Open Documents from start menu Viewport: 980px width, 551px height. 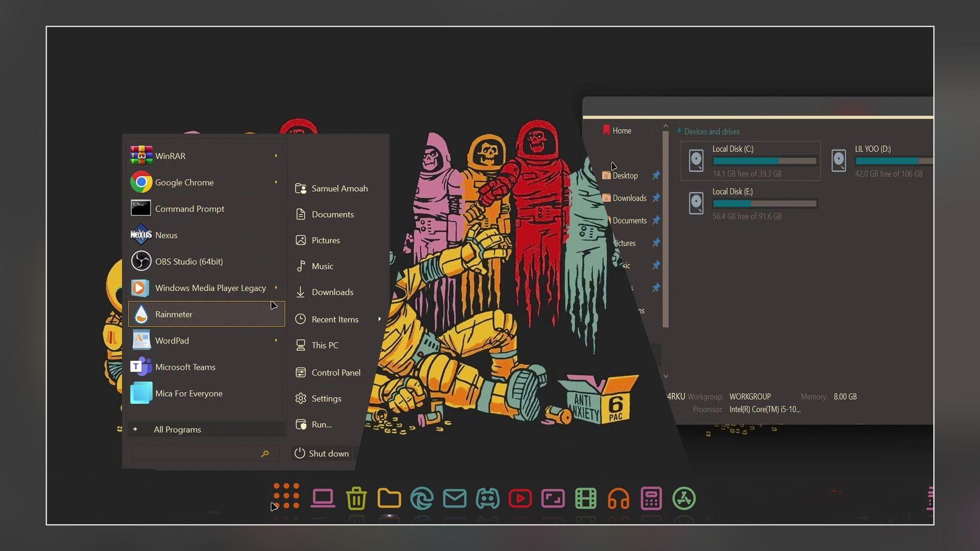pos(325,215)
